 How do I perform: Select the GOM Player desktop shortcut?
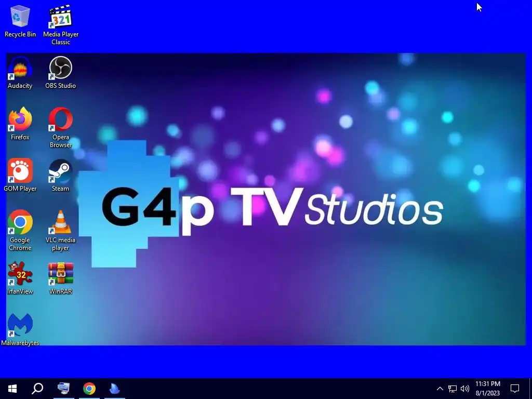20,176
